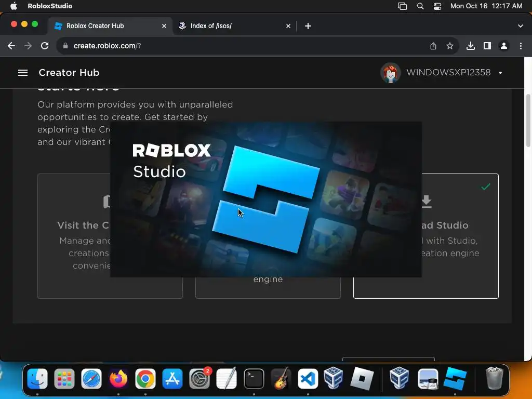The height and width of the screenshot is (399, 532).
Task: Toggle the Chrome side panel
Action: (487, 46)
